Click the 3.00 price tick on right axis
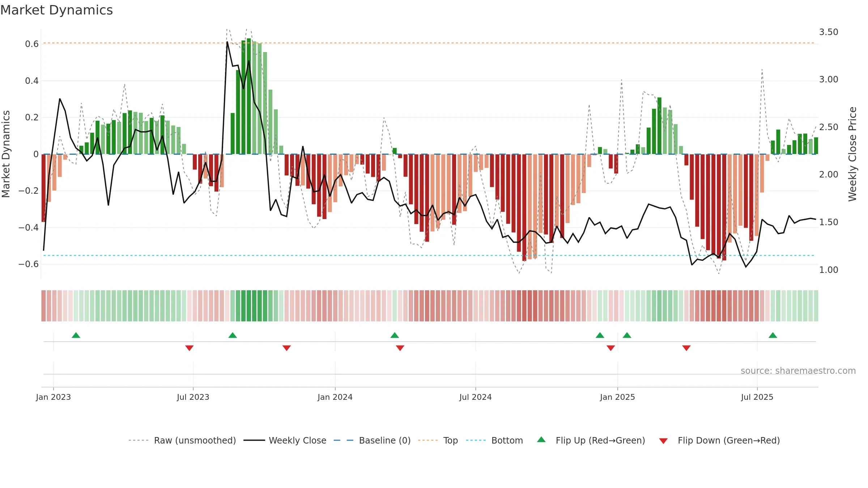This screenshot has height=488, width=868. coord(829,80)
